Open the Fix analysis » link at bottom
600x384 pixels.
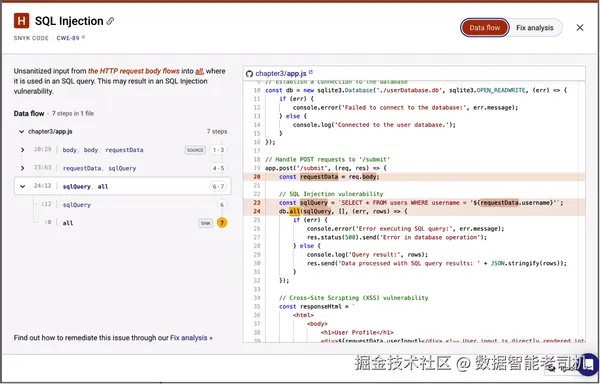191,338
